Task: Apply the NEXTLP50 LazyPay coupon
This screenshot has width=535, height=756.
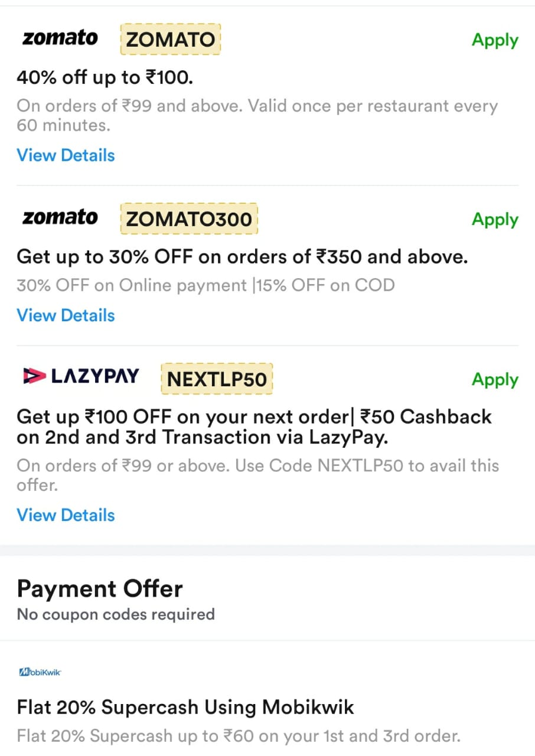Action: (495, 380)
